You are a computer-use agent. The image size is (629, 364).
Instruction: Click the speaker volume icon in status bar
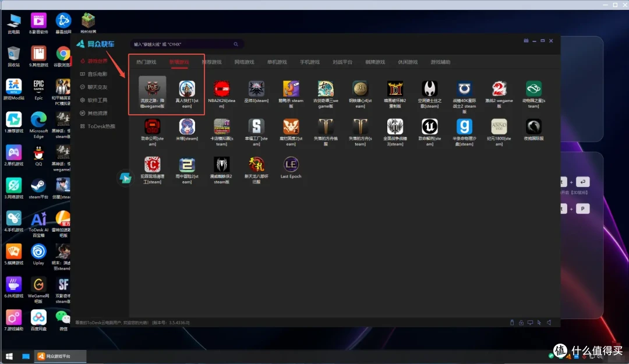coord(549,323)
